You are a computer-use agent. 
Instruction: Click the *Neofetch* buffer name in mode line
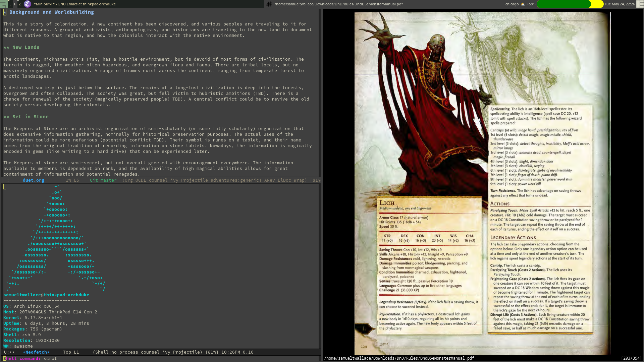(x=36, y=352)
